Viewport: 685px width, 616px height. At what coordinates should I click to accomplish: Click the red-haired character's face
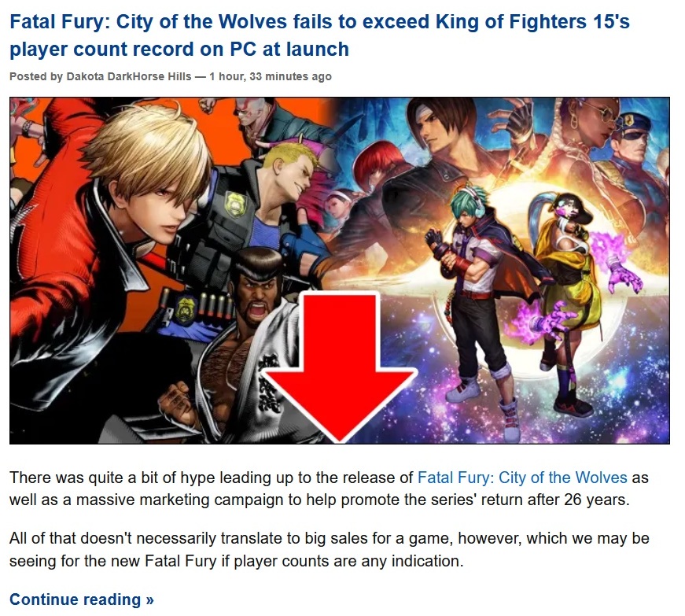pos(374,171)
